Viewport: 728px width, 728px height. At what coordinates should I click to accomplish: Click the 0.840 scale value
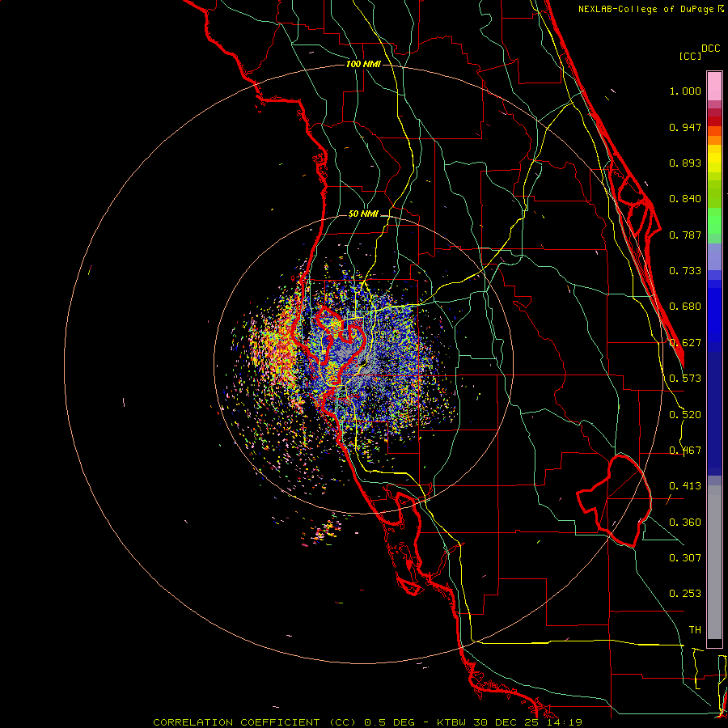[685, 199]
